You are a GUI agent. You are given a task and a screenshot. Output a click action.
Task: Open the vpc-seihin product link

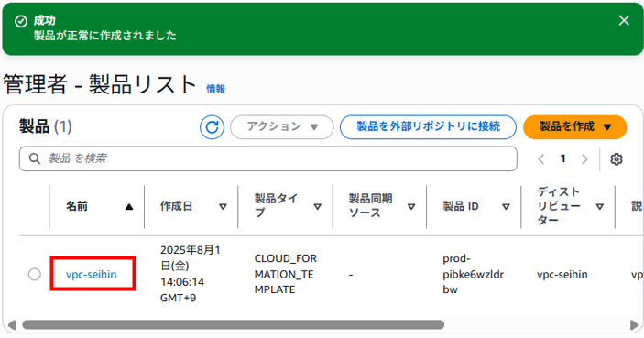[92, 275]
